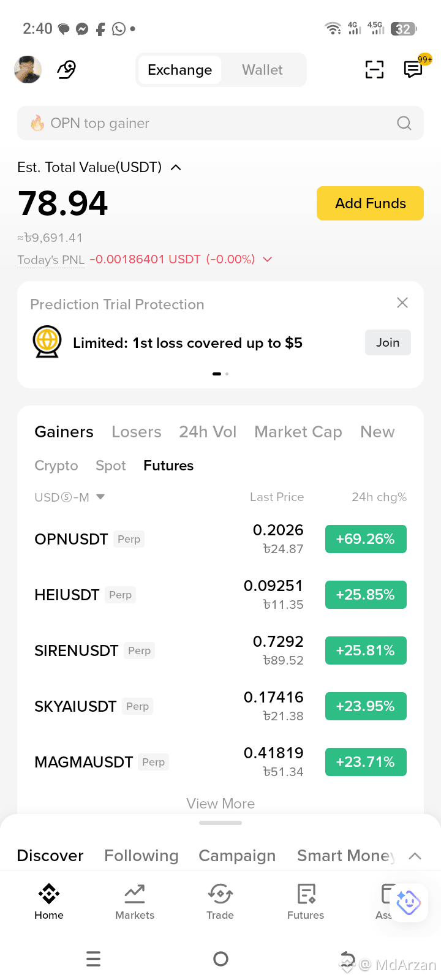Open messages icon with 99+ badge

coord(414,69)
